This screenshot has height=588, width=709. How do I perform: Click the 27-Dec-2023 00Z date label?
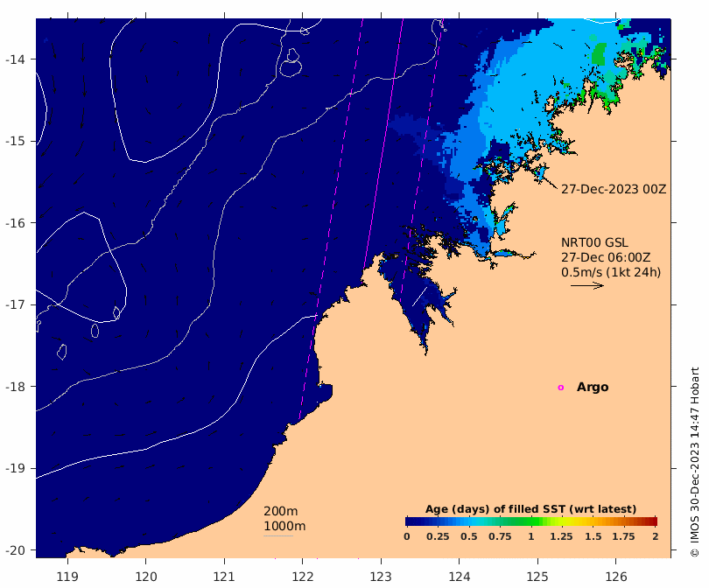tap(614, 189)
